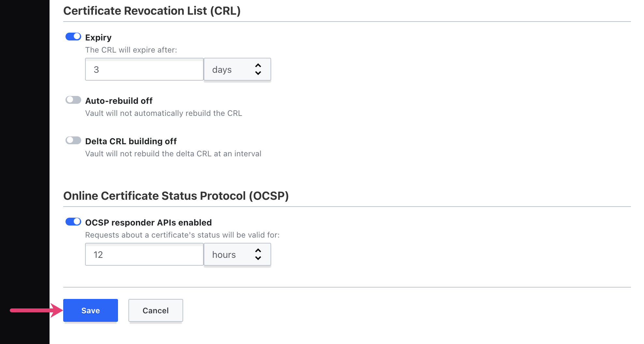The width and height of the screenshot is (644, 344).
Task: Turn the OCSP responder switch back on
Action: tap(73, 222)
